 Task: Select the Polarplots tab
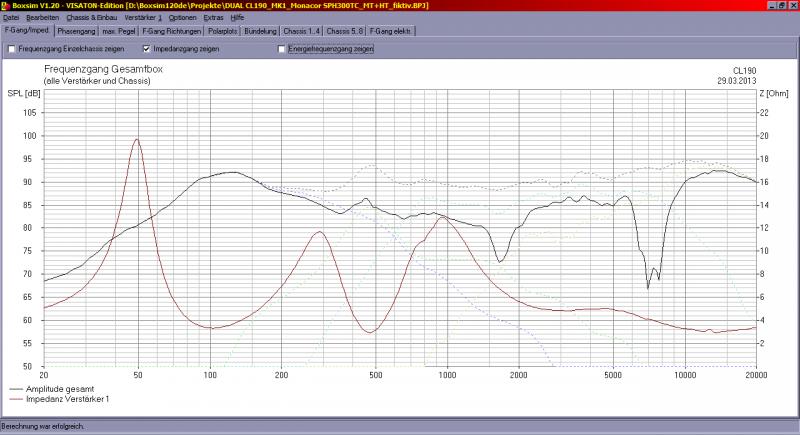221,31
